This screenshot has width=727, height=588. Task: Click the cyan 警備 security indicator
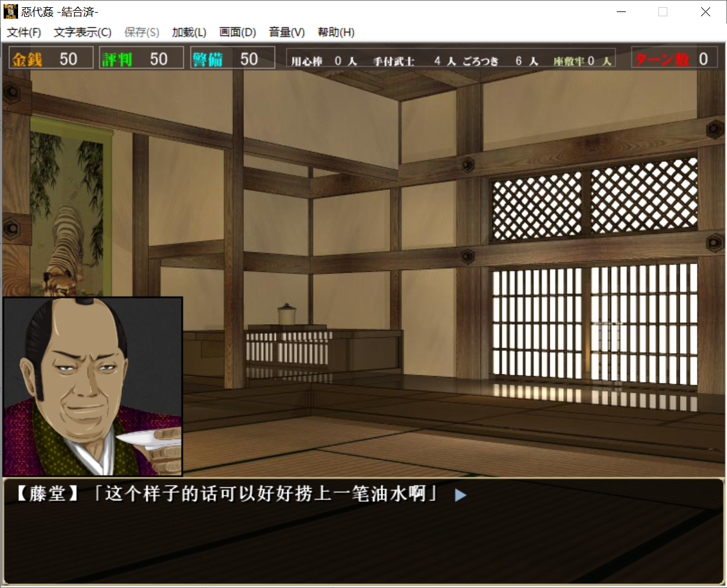pyautogui.click(x=232, y=58)
